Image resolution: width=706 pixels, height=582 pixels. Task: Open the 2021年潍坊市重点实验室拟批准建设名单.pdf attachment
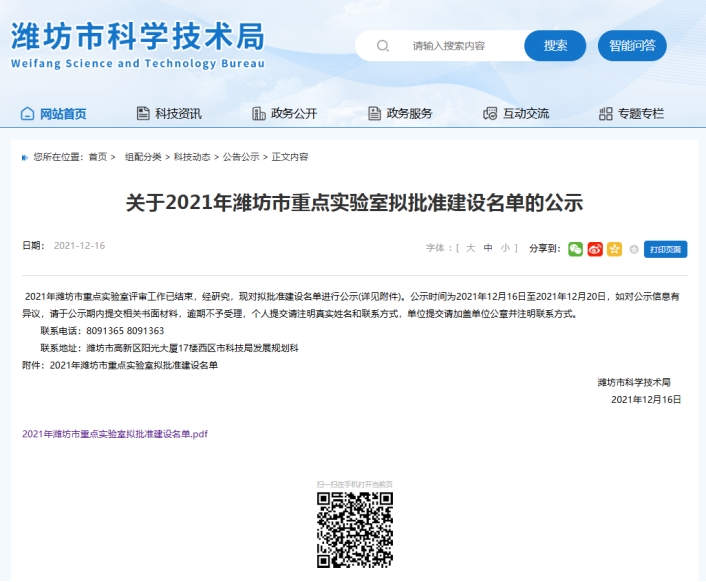[115, 434]
